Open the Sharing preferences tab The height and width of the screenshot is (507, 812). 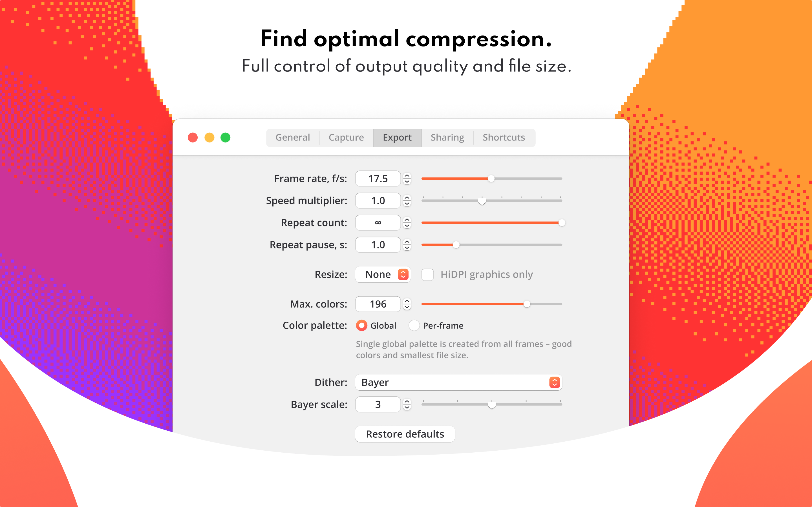[x=447, y=137]
